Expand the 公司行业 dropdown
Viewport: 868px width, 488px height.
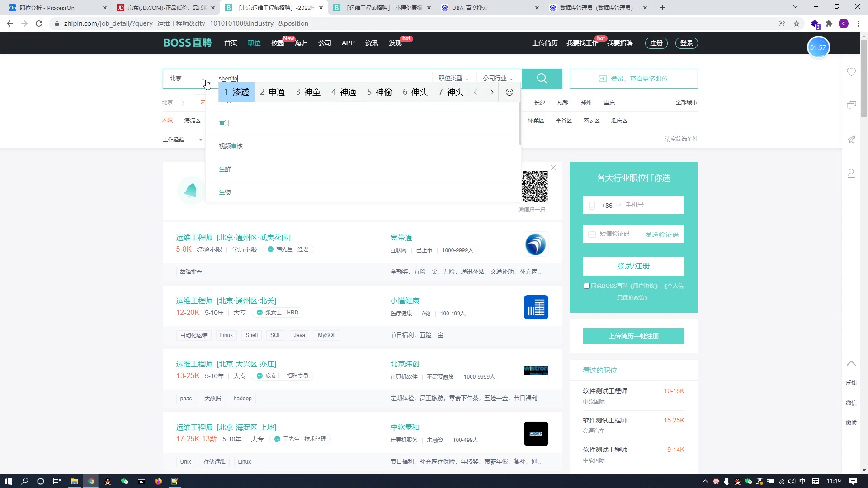pos(498,79)
